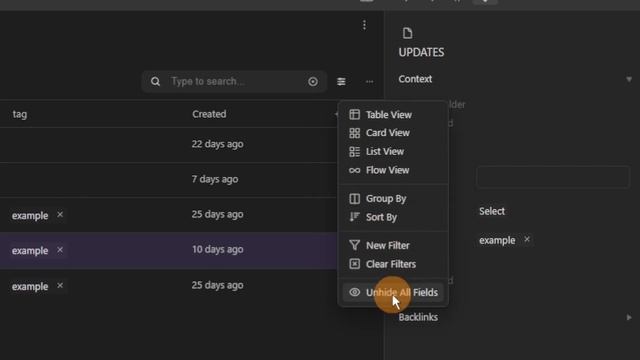Image resolution: width=640 pixels, height=360 pixels.
Task: Click the 'tag' column header
Action: click(20, 114)
